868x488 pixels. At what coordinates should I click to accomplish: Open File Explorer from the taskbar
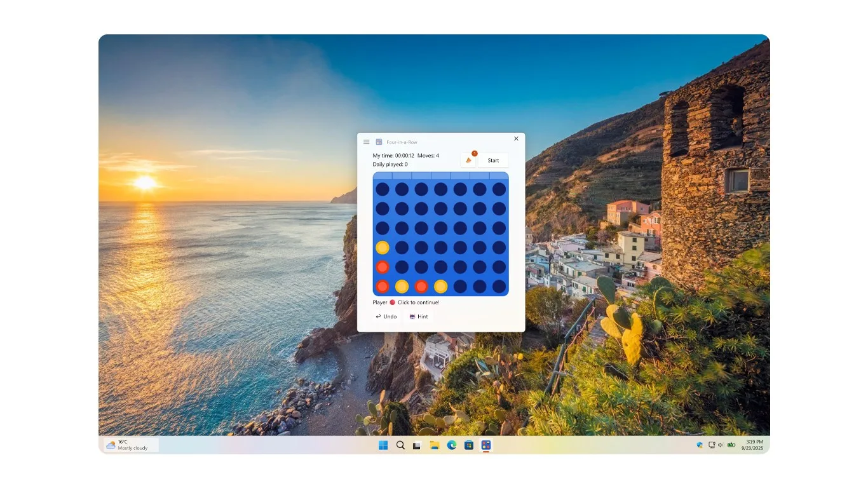click(x=435, y=445)
